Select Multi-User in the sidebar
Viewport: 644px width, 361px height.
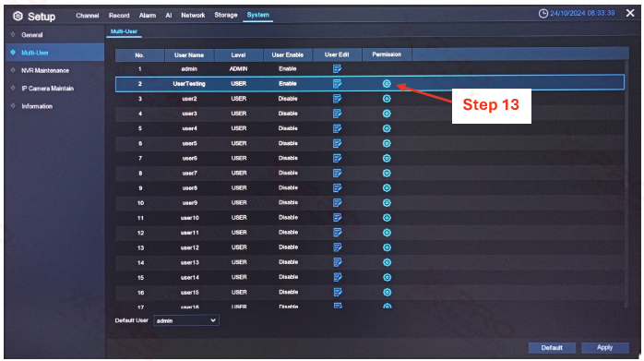pyautogui.click(x=54, y=53)
